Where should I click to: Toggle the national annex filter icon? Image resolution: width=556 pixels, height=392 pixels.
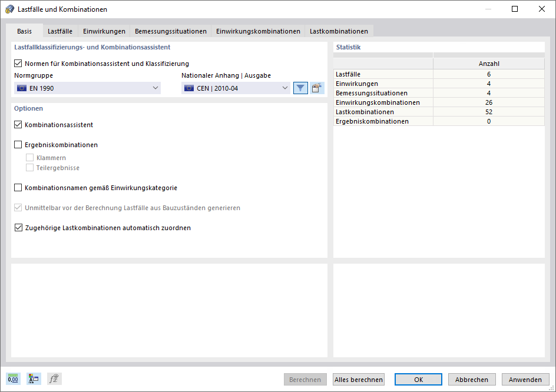(x=300, y=87)
